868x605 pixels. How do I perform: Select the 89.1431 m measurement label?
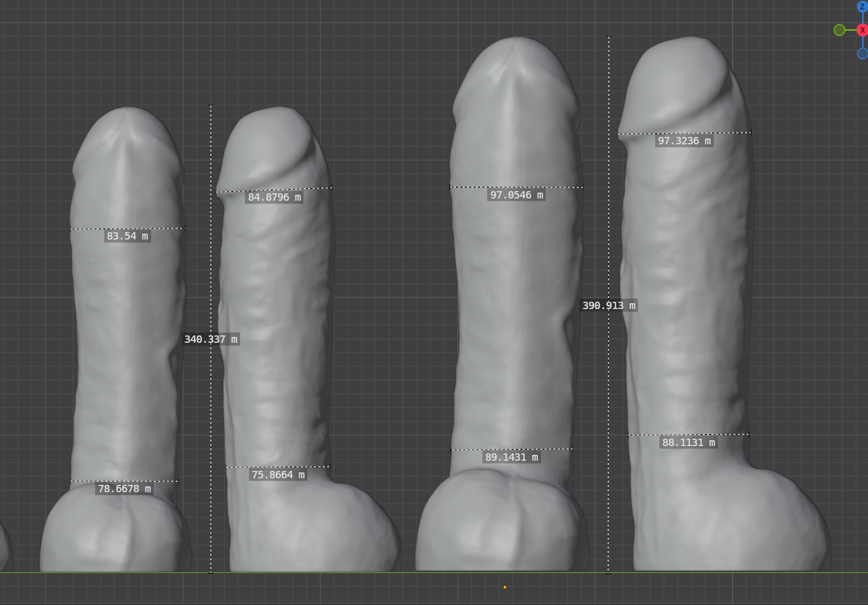click(512, 457)
